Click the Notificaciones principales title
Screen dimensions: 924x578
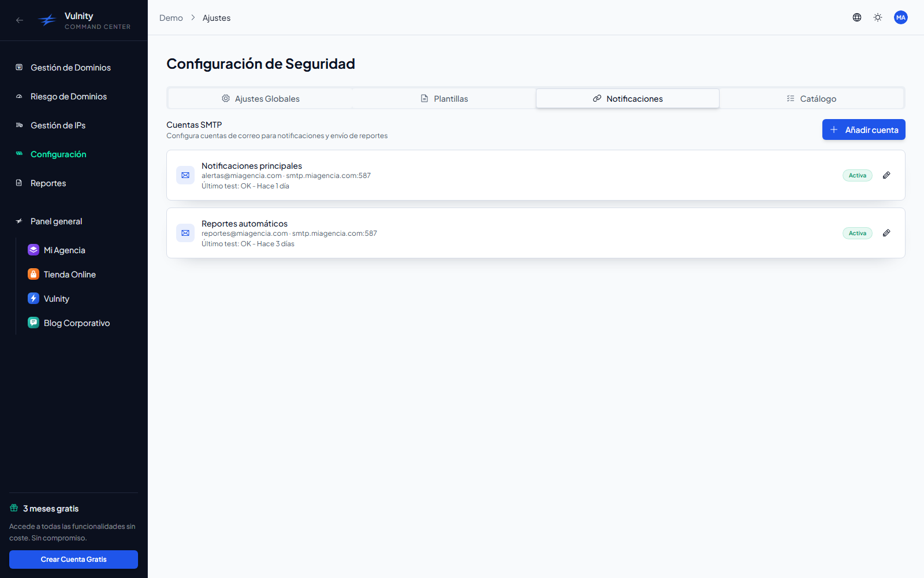[252, 166]
